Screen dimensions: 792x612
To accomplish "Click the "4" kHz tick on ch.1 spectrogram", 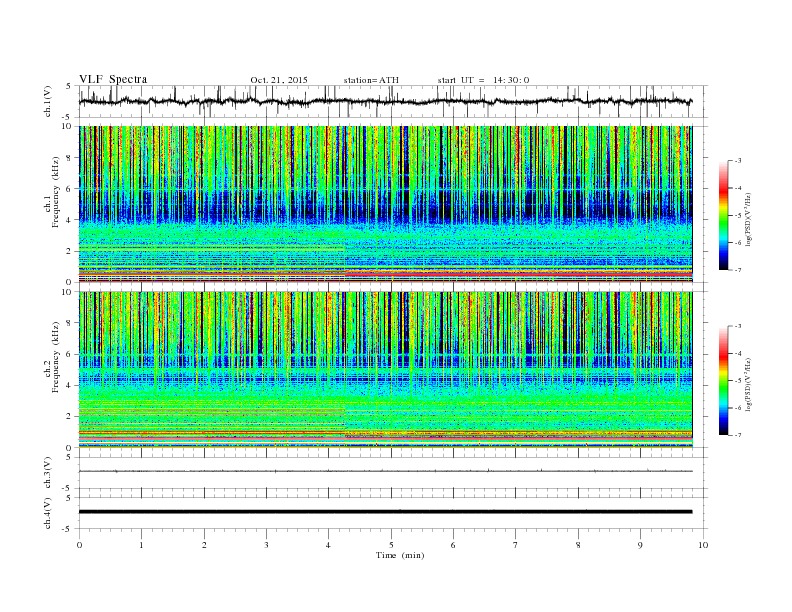I will 69,220.
